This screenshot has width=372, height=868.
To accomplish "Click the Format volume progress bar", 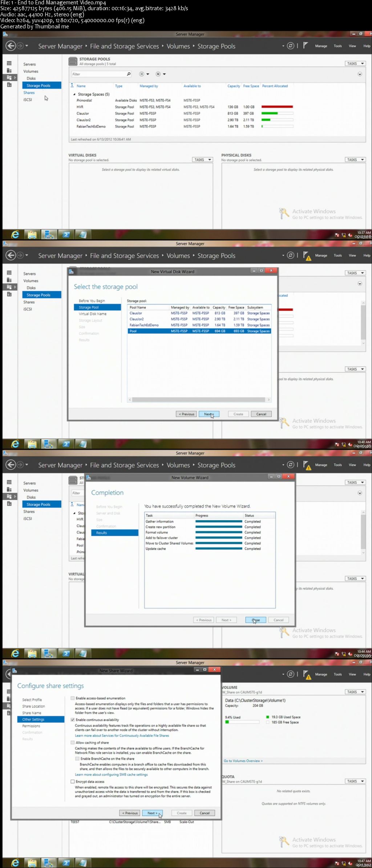I will click(219, 532).
